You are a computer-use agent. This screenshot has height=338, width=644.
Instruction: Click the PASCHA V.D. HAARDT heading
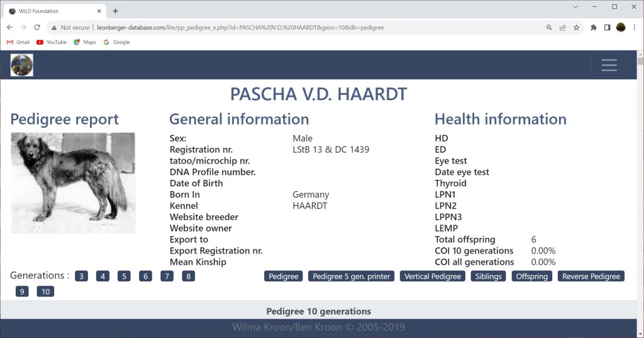(318, 94)
